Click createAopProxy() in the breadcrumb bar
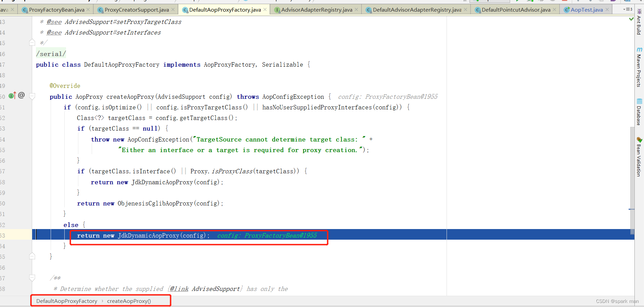The image size is (644, 307). pos(129,301)
